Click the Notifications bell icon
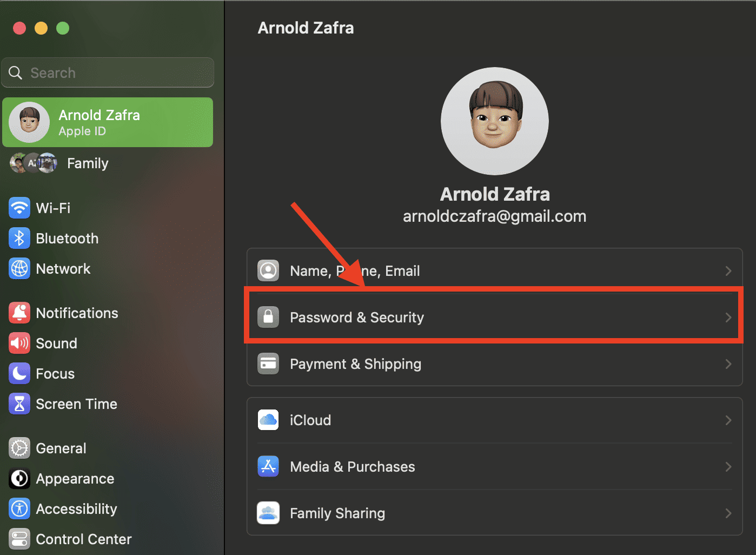 click(x=19, y=313)
